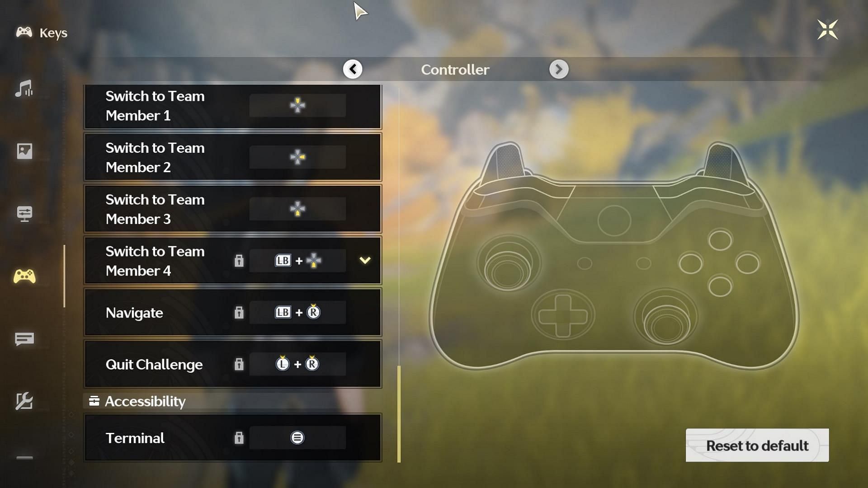Click the display/monitor settings icon
The height and width of the screenshot is (488, 868).
coord(24,213)
